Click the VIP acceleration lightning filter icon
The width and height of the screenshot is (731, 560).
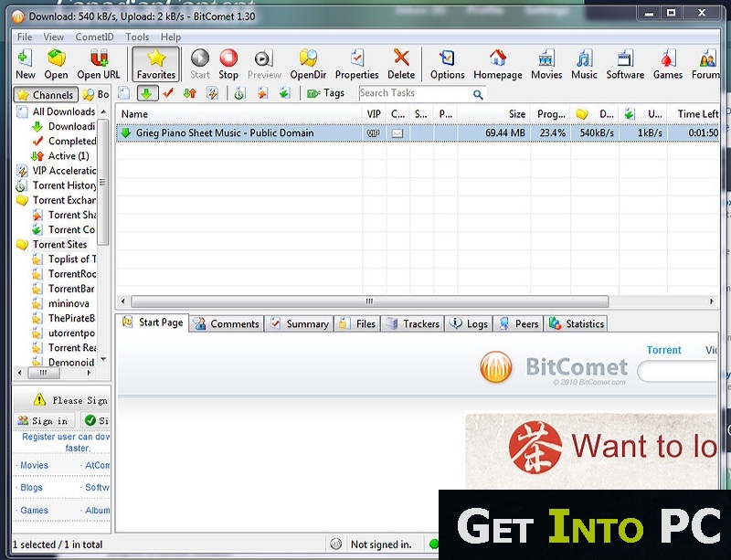(x=213, y=93)
